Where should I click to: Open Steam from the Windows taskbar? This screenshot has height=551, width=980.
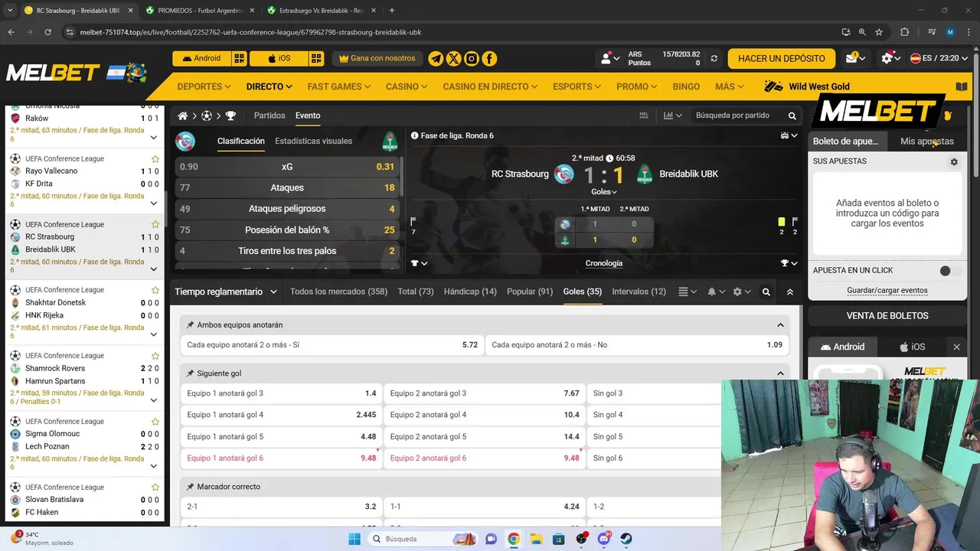(626, 539)
